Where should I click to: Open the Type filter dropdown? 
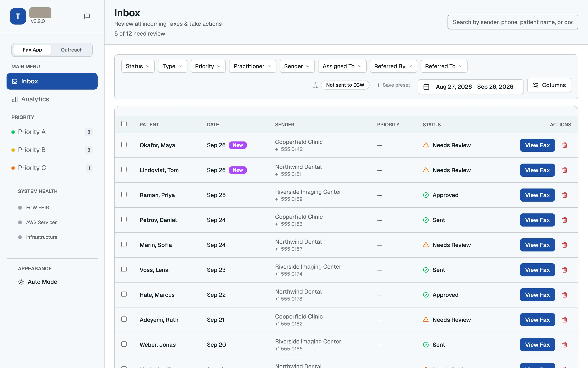coord(173,66)
